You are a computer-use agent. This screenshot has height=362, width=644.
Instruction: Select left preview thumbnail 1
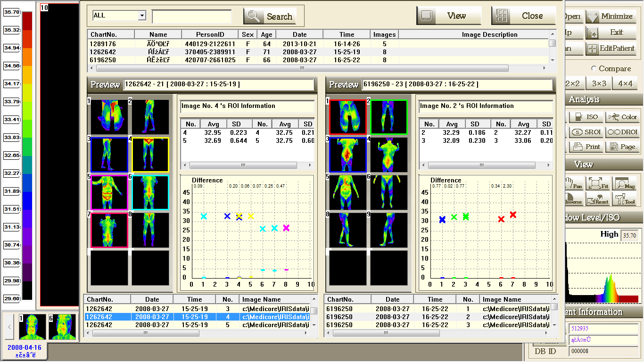[x=109, y=116]
